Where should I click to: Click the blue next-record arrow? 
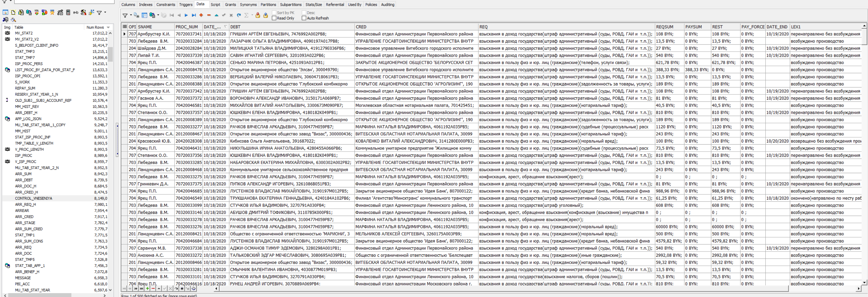[186, 15]
